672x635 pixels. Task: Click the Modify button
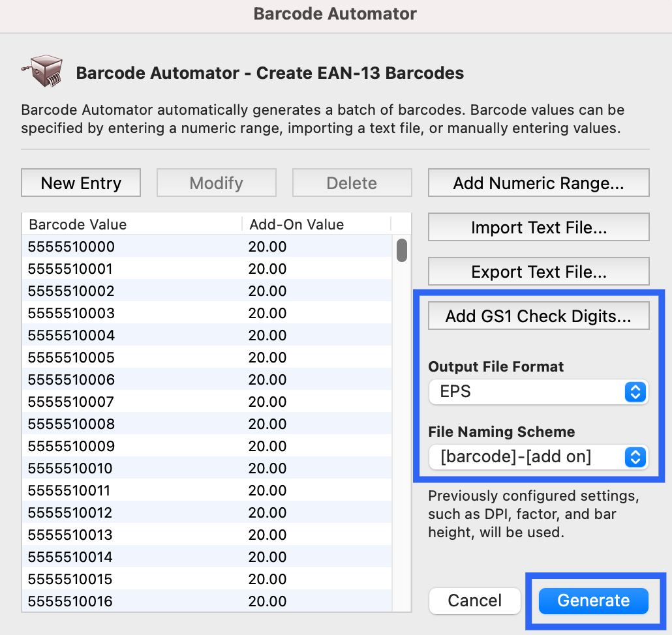[x=217, y=183]
